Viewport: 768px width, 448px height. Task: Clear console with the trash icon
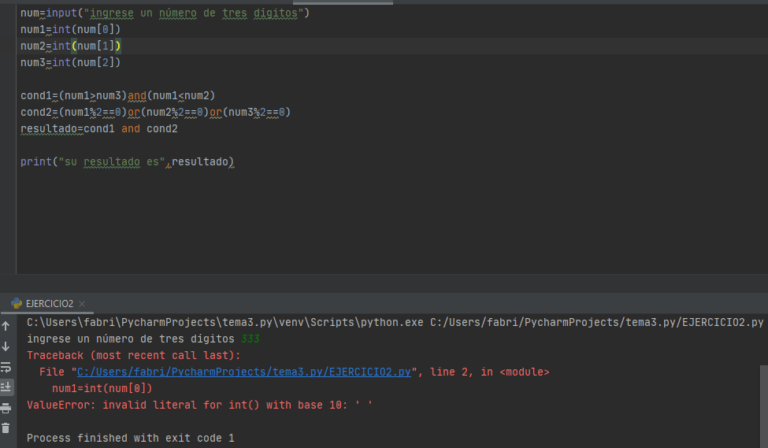point(6,428)
